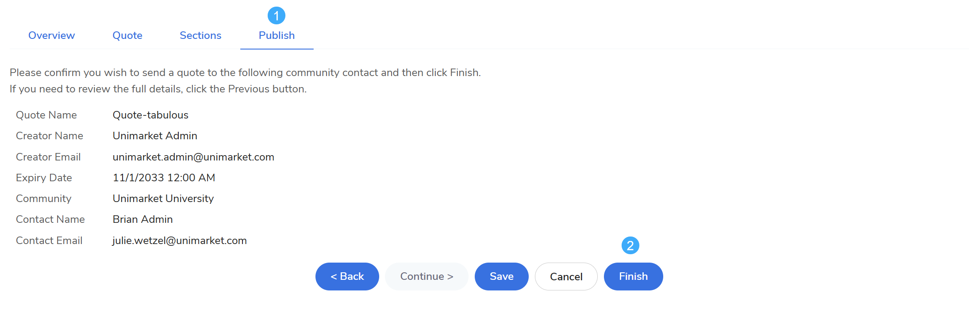The height and width of the screenshot is (313, 980).
Task: Click the expiry date 11/1/2033 value
Action: click(164, 178)
